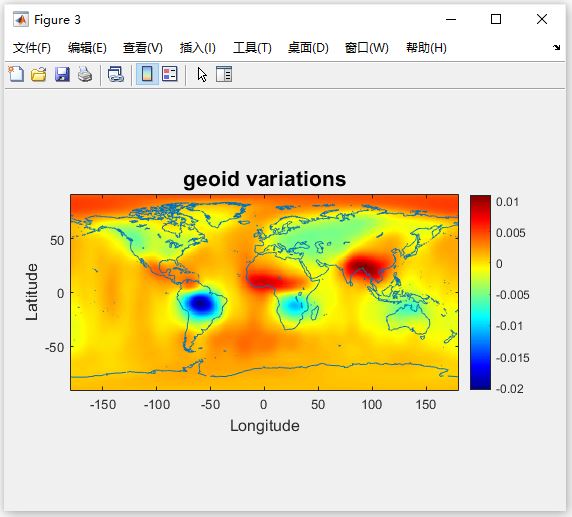Click the 帮助(H) menu item
Image resolution: width=572 pixels, height=517 pixels.
coord(426,48)
